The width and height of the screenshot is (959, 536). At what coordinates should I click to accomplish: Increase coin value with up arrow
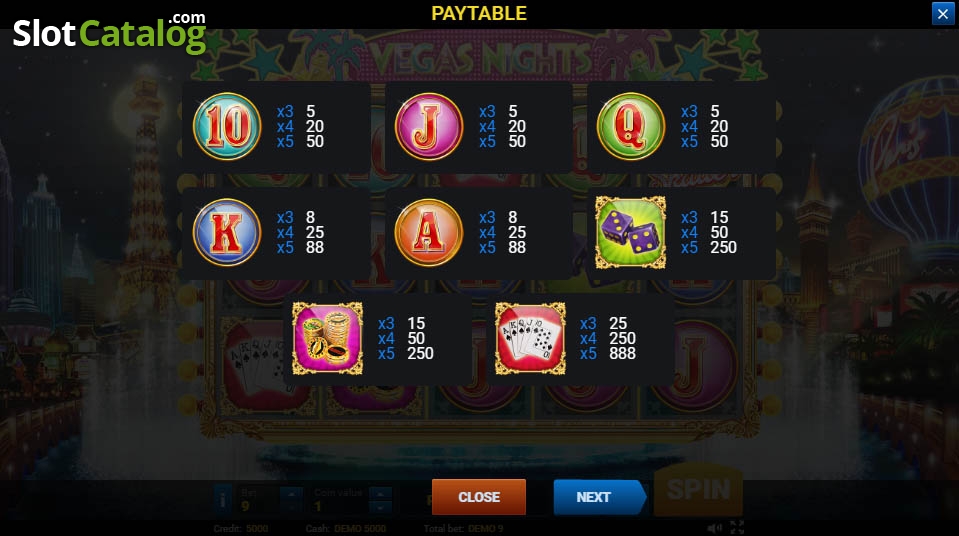click(x=380, y=493)
